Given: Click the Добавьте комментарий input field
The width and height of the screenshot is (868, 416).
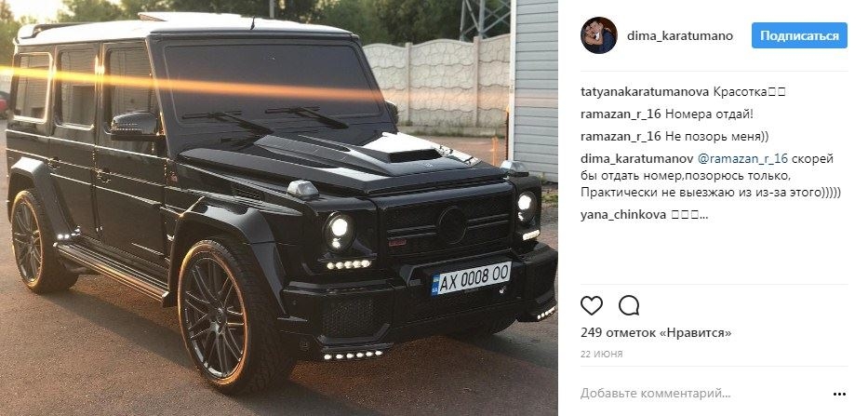Looking at the screenshot, I should (x=703, y=394).
